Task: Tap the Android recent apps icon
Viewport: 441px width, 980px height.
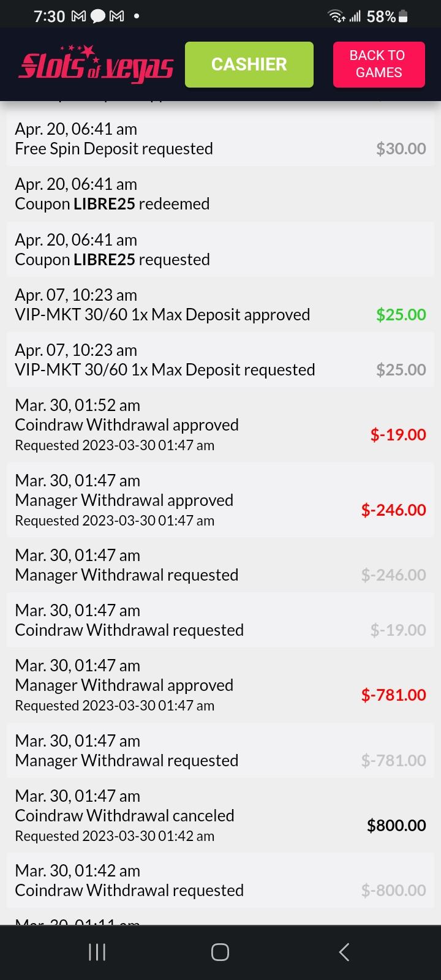Action: (x=97, y=952)
